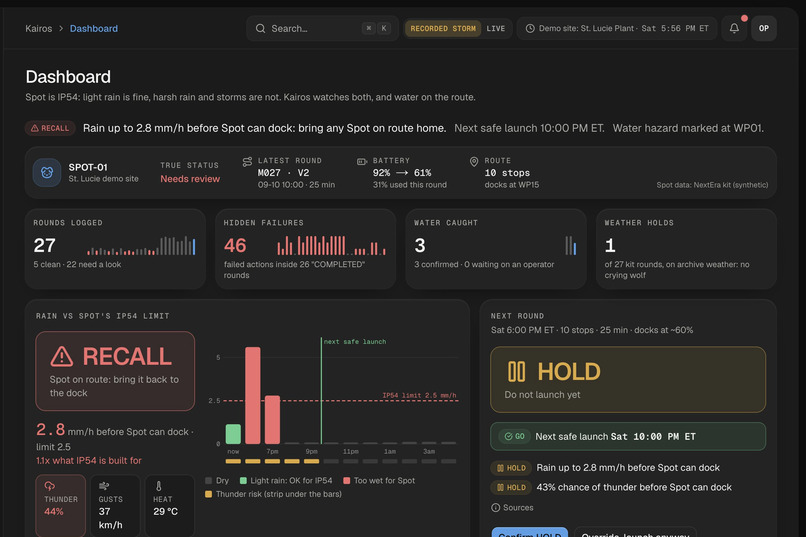Viewport: 806px width, 537px height.
Task: Click Confirm HOLD button
Action: 530,532
